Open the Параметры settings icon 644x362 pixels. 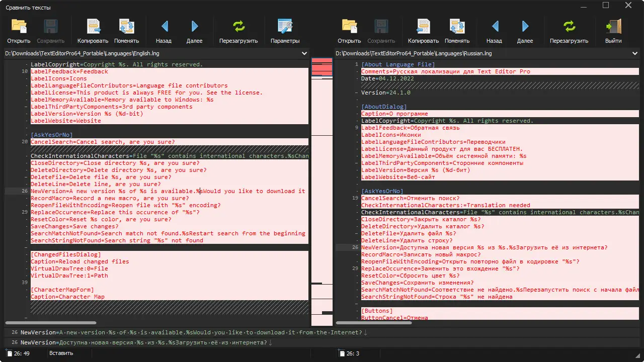[x=285, y=27]
